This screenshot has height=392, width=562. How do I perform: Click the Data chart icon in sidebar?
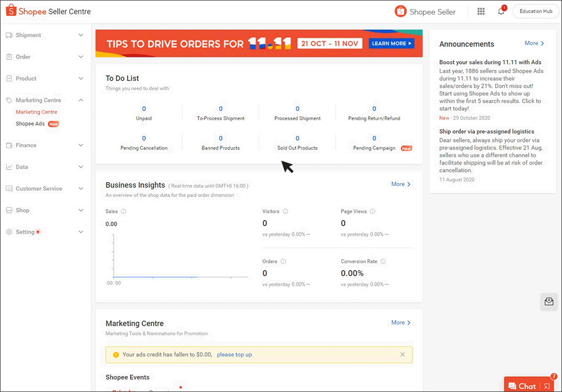(x=8, y=167)
